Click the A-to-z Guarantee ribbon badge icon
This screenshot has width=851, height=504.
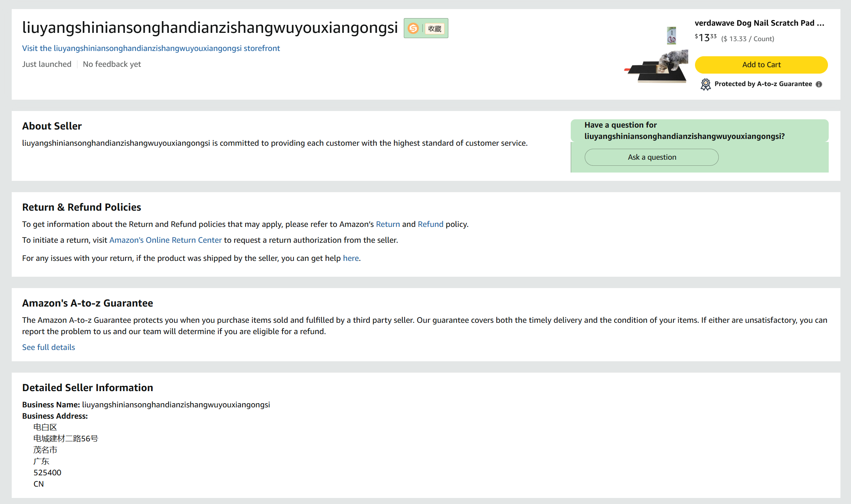click(705, 84)
